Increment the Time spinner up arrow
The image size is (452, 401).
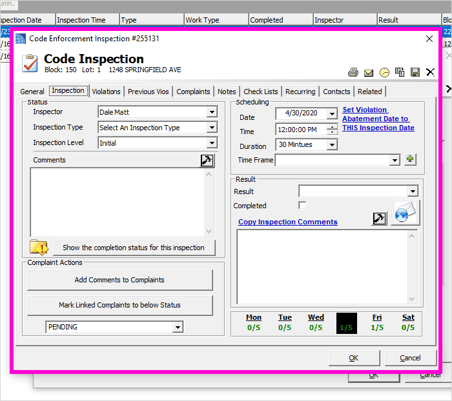332,127
